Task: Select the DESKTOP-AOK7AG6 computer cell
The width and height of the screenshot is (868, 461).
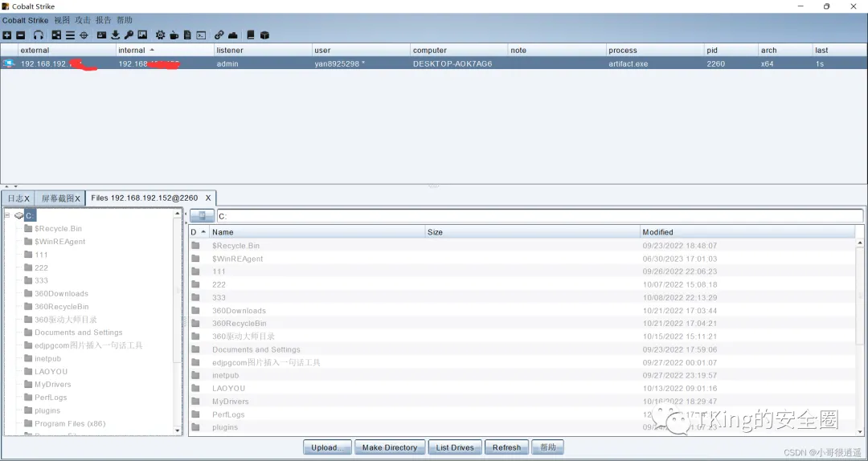Action: click(x=459, y=63)
